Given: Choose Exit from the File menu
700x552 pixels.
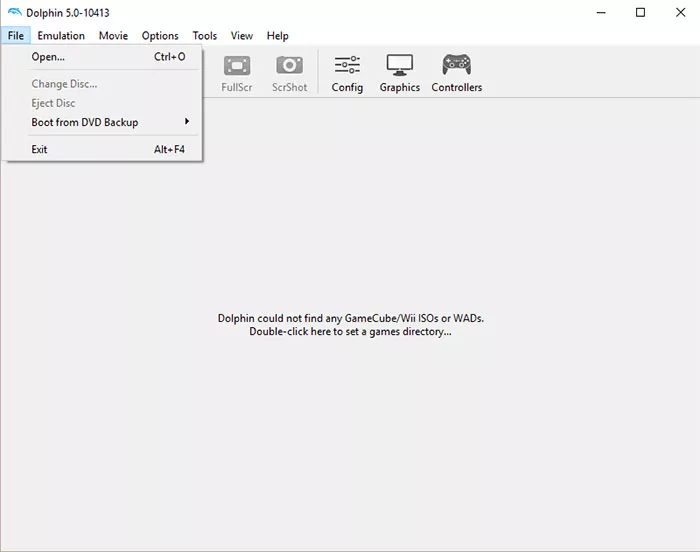Looking at the screenshot, I should 103,149.
